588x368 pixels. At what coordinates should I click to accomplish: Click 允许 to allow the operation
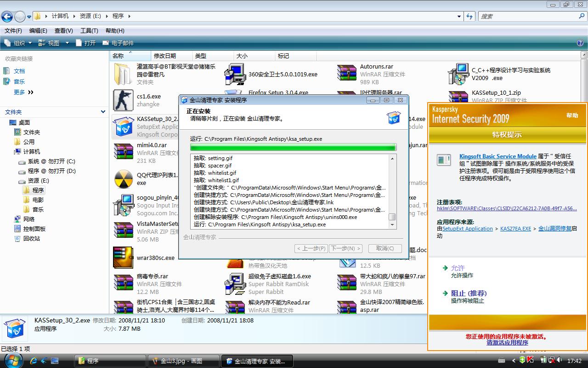(458, 268)
